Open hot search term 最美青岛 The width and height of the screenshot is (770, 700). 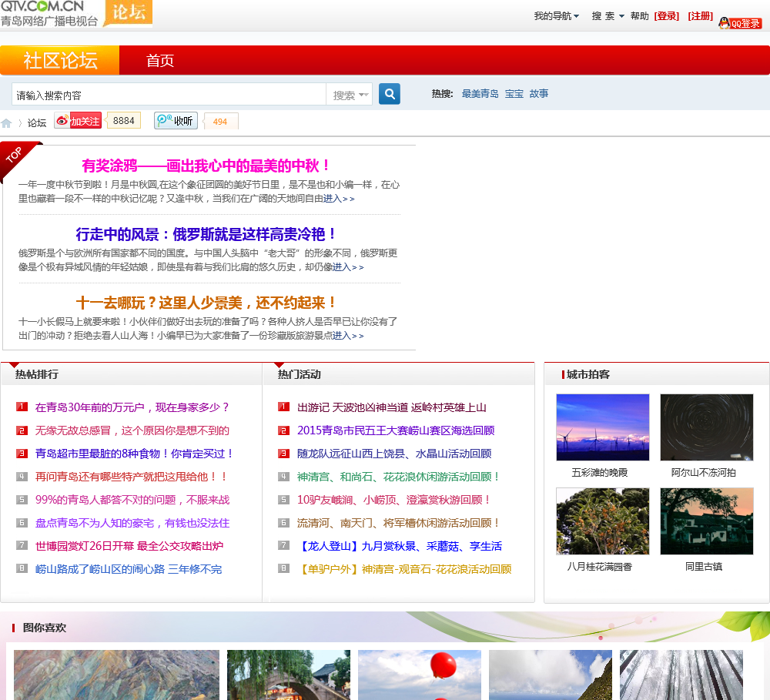point(480,94)
